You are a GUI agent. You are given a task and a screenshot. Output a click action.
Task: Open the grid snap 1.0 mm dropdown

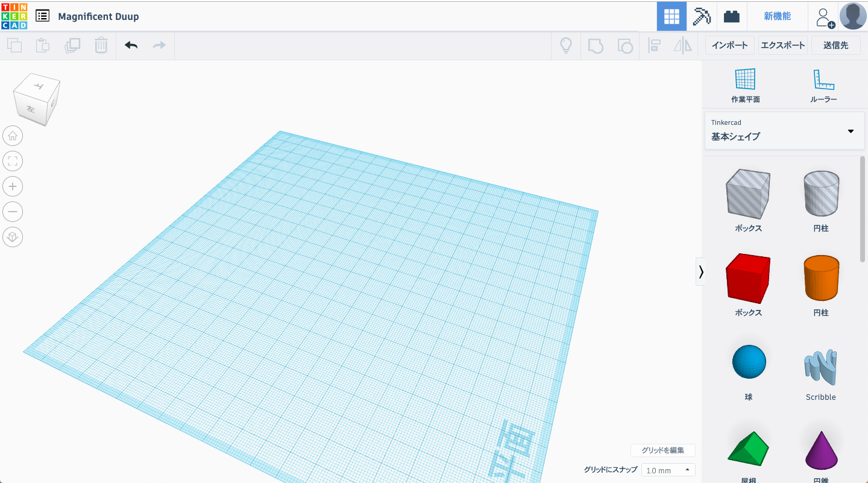[668, 470]
